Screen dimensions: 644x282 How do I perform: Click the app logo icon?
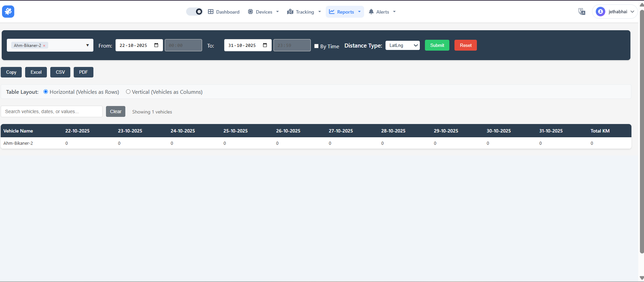tap(8, 12)
